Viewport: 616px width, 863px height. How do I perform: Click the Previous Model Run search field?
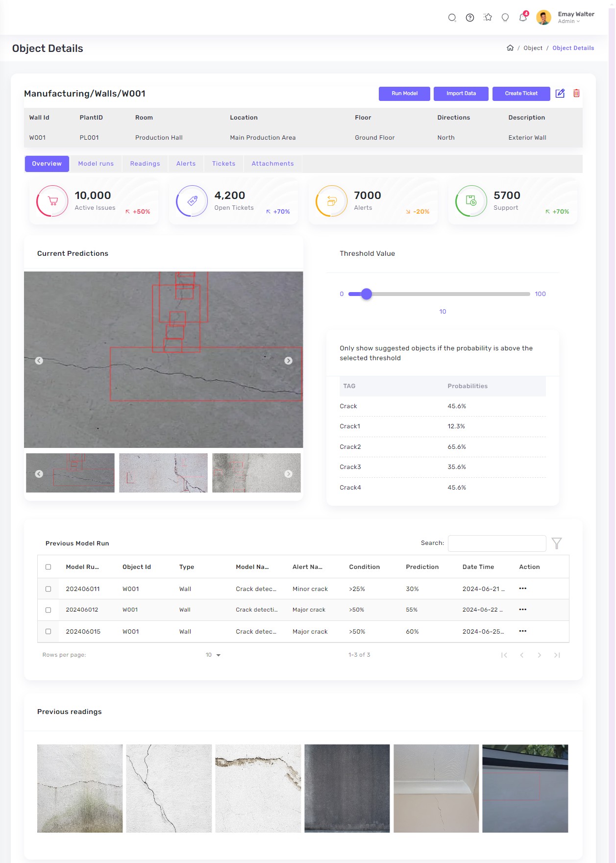click(x=496, y=543)
